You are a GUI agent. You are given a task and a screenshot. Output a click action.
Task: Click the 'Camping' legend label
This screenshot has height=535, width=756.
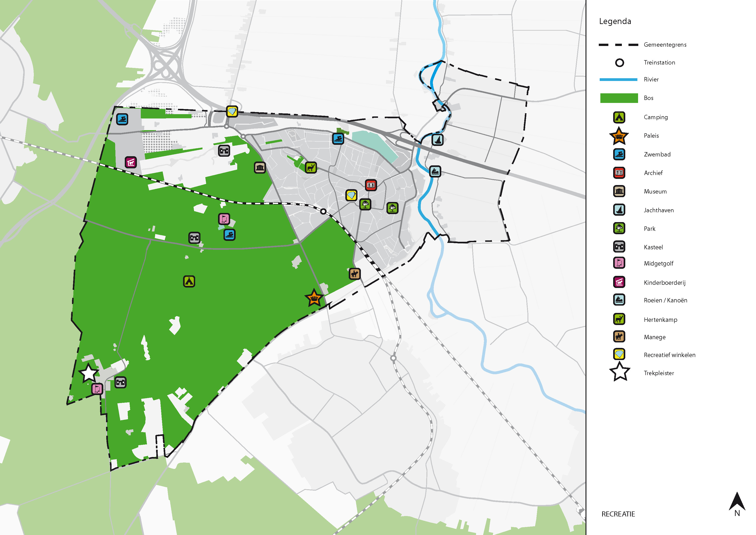point(656,117)
